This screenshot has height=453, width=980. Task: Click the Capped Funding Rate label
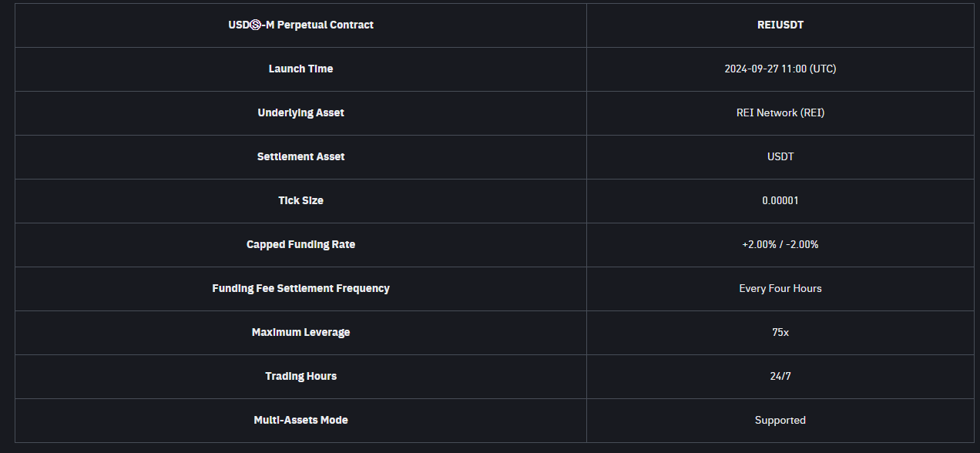tap(300, 244)
